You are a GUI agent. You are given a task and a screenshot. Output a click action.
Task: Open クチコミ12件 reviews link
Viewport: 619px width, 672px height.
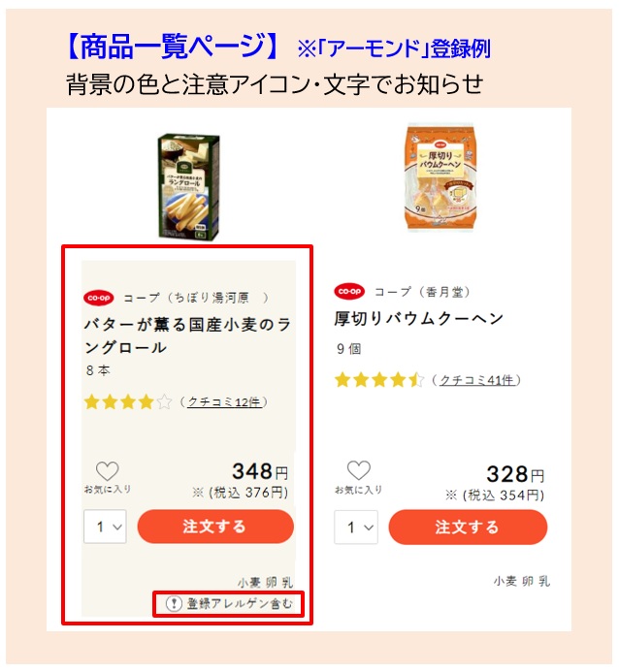tap(224, 402)
